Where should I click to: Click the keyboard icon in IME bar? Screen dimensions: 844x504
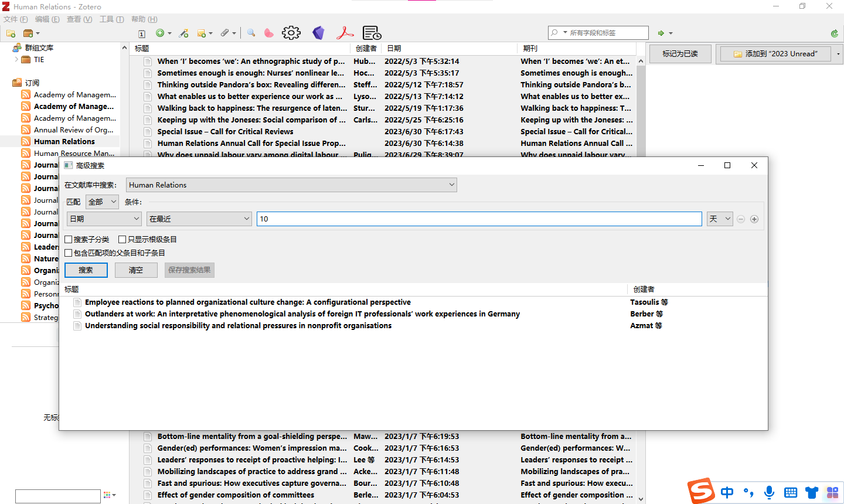pos(791,492)
